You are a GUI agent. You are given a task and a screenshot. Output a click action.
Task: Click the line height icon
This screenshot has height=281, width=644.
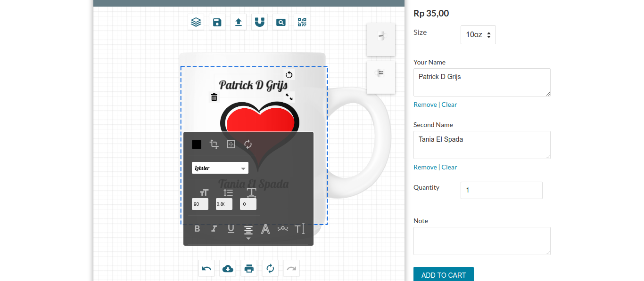228,193
